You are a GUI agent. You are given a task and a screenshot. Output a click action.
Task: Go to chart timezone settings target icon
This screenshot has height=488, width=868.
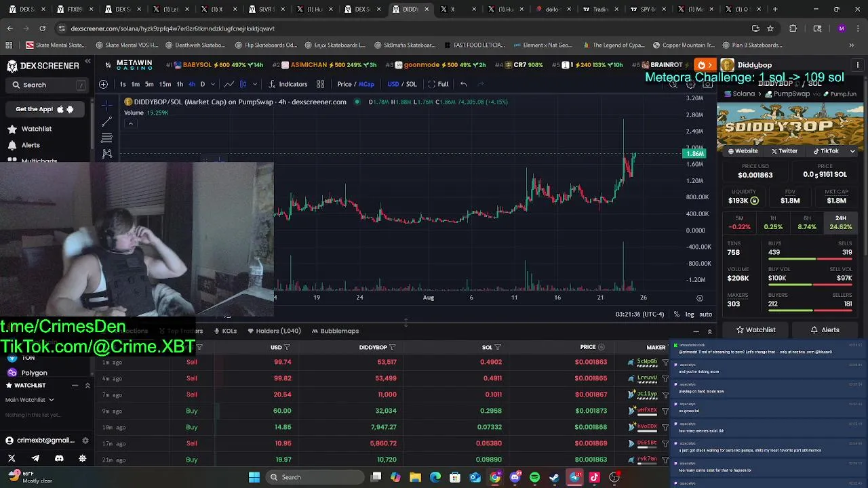pyautogui.click(x=700, y=298)
